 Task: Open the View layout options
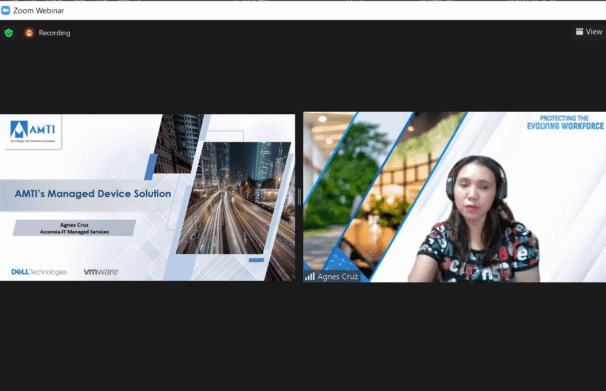pos(589,32)
